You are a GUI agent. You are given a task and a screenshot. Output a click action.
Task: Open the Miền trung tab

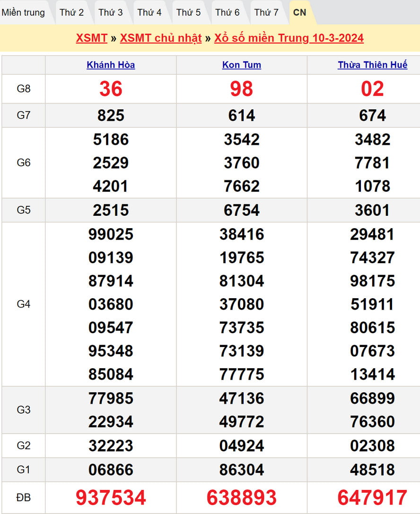pos(23,13)
